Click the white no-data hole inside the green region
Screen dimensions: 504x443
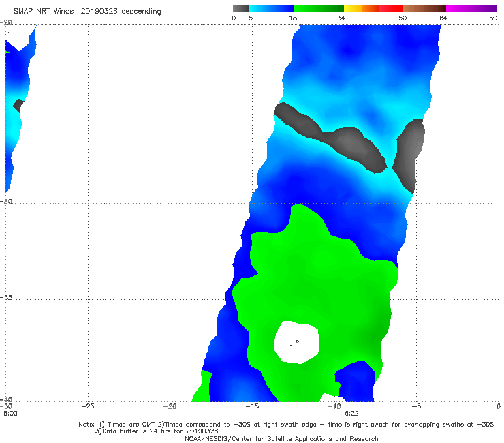pos(297,342)
